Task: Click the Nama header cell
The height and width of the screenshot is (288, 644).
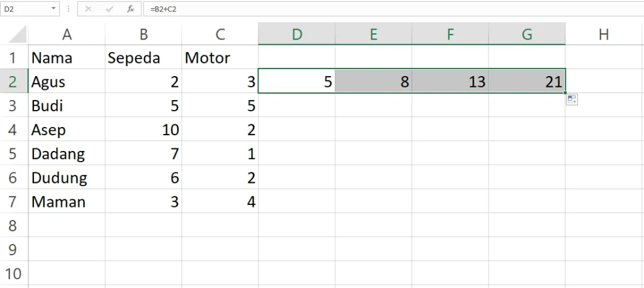Action: click(x=67, y=57)
